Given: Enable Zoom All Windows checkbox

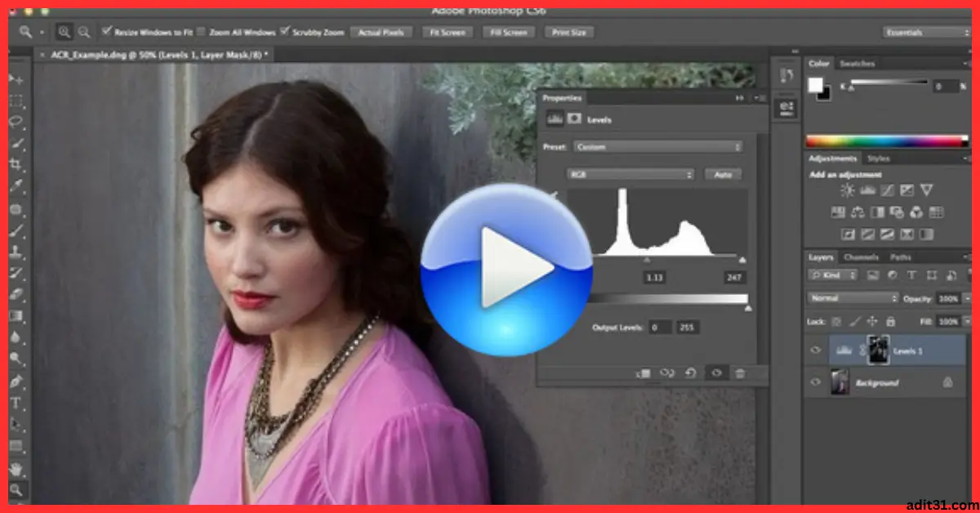Looking at the screenshot, I should tap(201, 31).
